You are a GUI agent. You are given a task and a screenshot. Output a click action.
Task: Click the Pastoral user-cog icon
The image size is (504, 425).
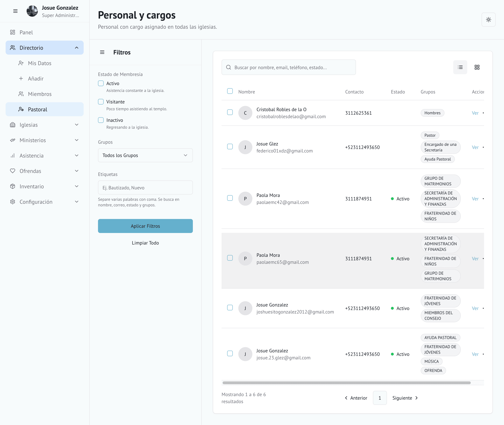click(x=21, y=109)
